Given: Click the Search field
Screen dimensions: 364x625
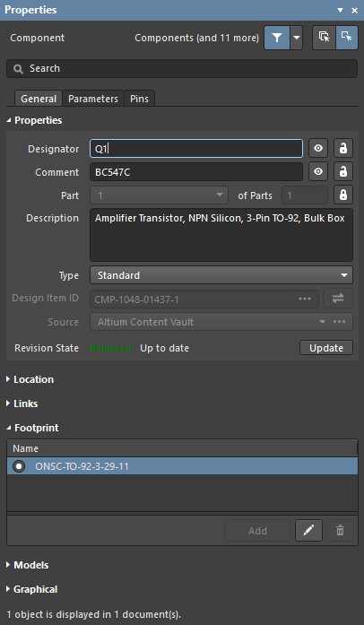Looking at the screenshot, I should tap(182, 68).
